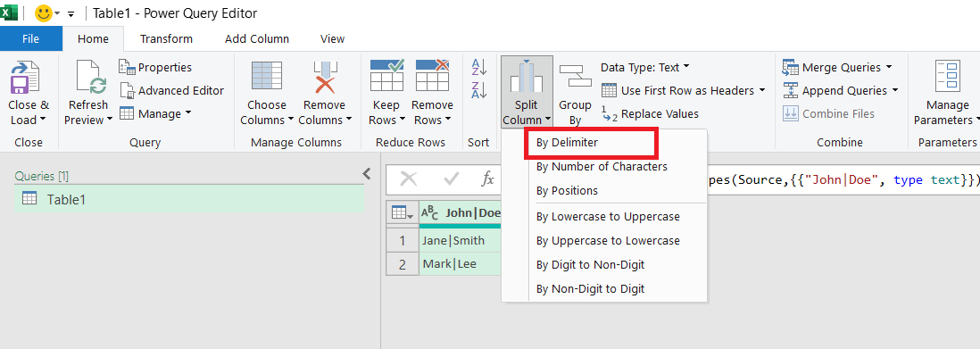Open the Data Type: Text dropdown
The width and height of the screenshot is (980, 349).
tap(645, 67)
